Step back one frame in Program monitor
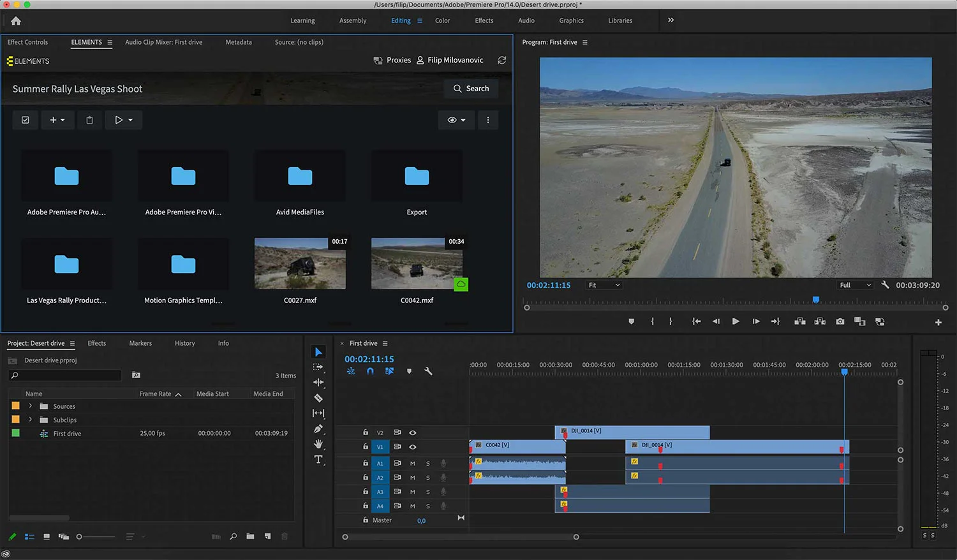 click(x=716, y=321)
